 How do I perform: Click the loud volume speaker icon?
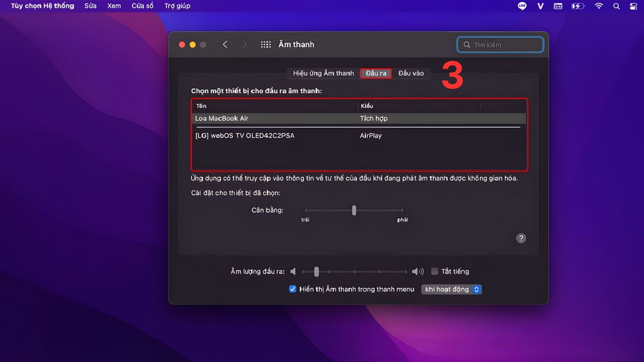click(418, 271)
